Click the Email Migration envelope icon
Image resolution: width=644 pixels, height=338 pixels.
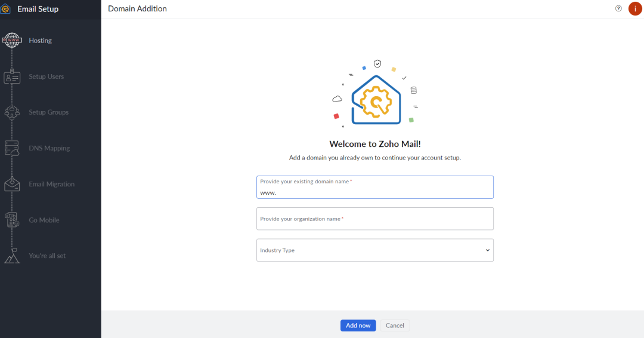pyautogui.click(x=12, y=184)
